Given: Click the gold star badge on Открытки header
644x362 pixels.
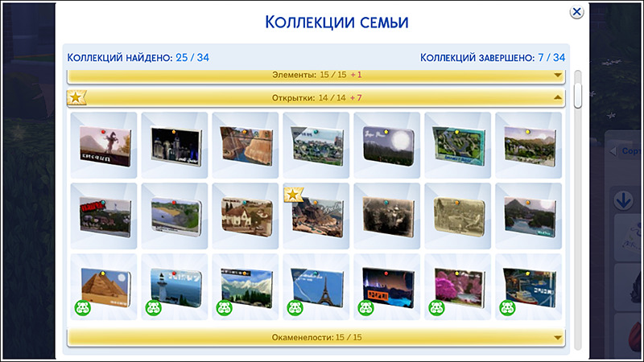Looking at the screenshot, I should [x=76, y=97].
